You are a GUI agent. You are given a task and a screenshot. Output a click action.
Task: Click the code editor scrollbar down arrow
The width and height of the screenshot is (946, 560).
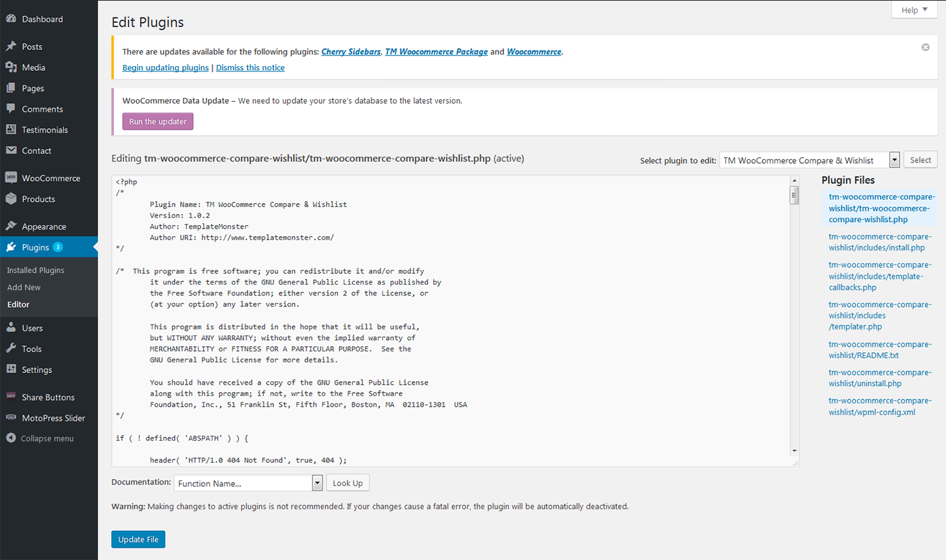tap(794, 451)
